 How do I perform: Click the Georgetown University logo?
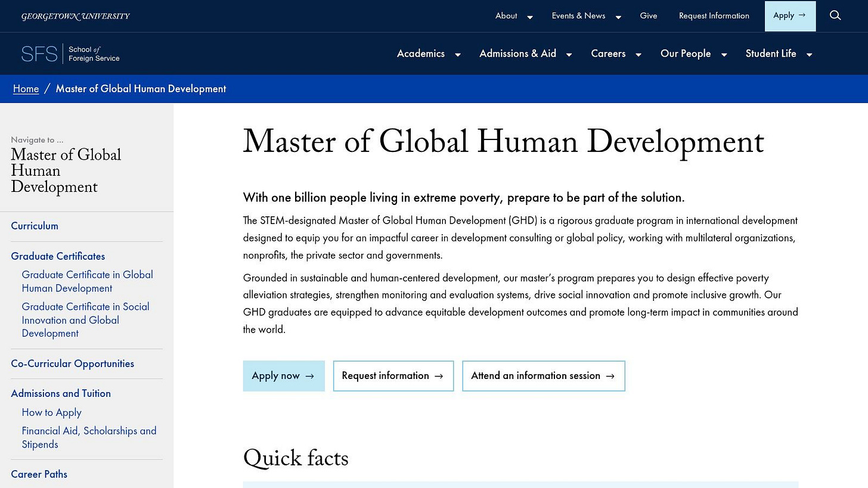coord(75,16)
